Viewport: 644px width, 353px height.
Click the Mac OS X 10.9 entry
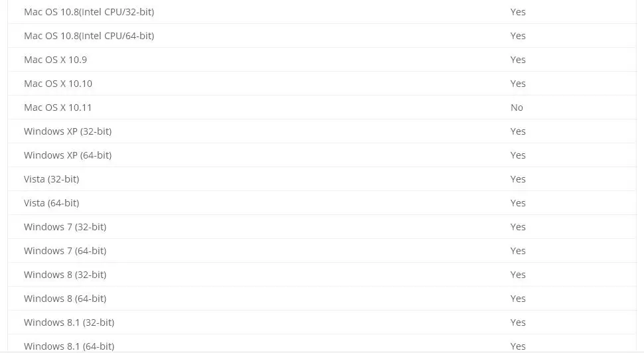tap(56, 60)
